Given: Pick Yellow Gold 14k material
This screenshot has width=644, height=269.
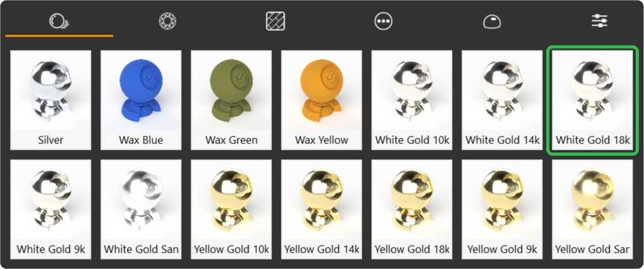Looking at the screenshot, I should pos(321,210).
